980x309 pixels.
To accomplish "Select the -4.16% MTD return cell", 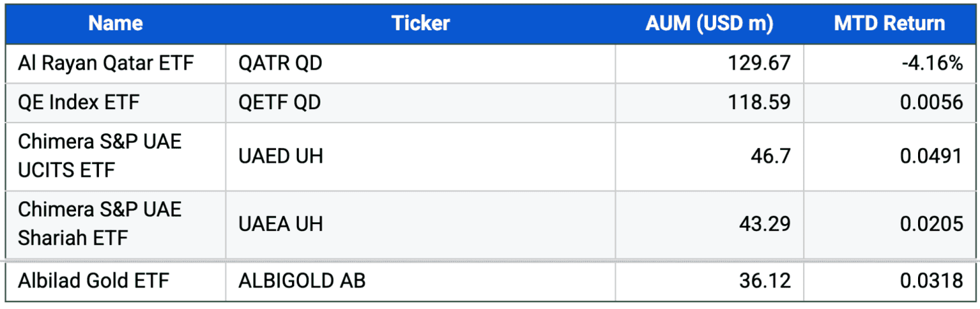I will pos(933,64).
